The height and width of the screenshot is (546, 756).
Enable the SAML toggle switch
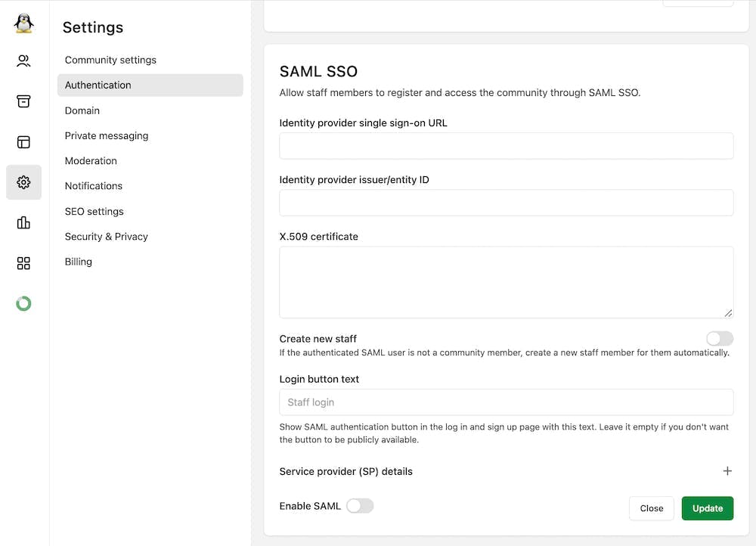(360, 506)
